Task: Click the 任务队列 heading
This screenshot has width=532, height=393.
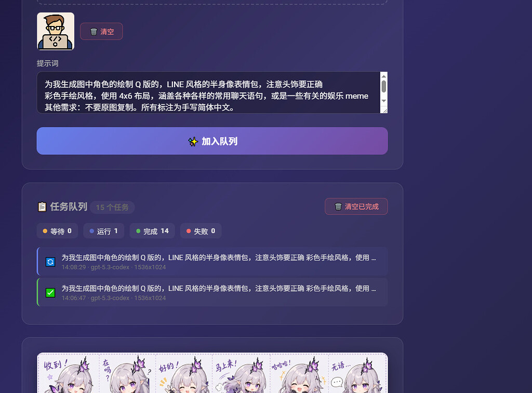Action: (69, 207)
